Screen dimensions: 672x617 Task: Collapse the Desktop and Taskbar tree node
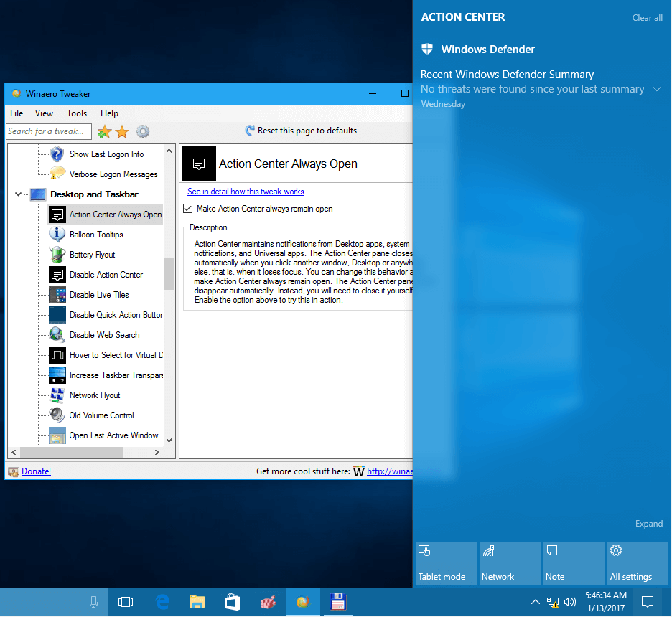coord(19,194)
